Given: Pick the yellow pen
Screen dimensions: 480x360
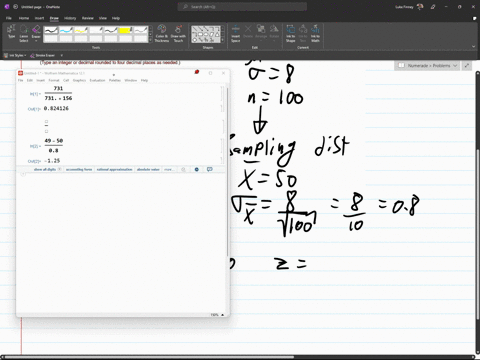Looking at the screenshot, I should coord(81,30).
